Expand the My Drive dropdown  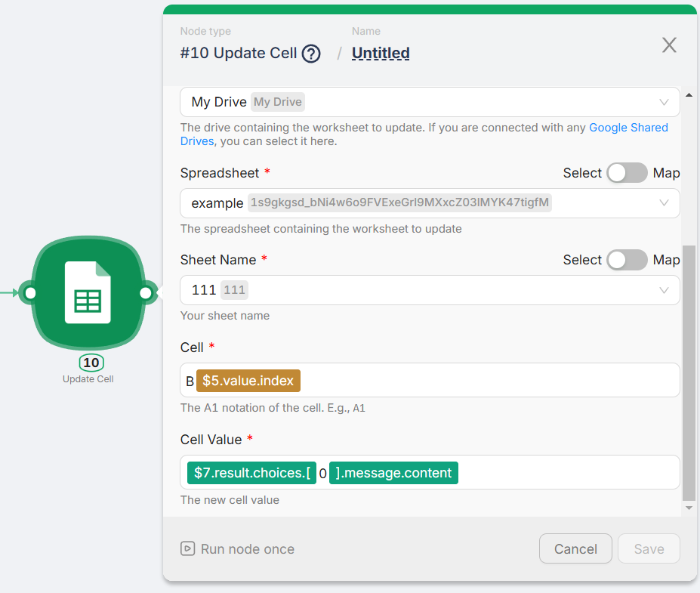[x=664, y=102]
